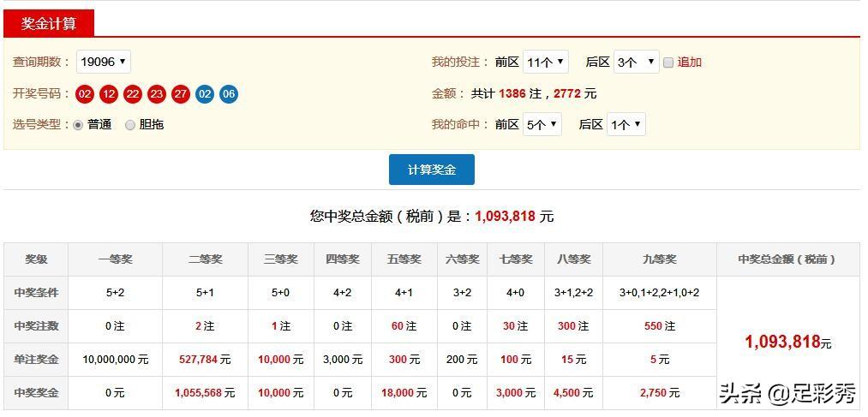Switch to the 奖金计算 tab
The height and width of the screenshot is (417, 868).
[x=49, y=23]
